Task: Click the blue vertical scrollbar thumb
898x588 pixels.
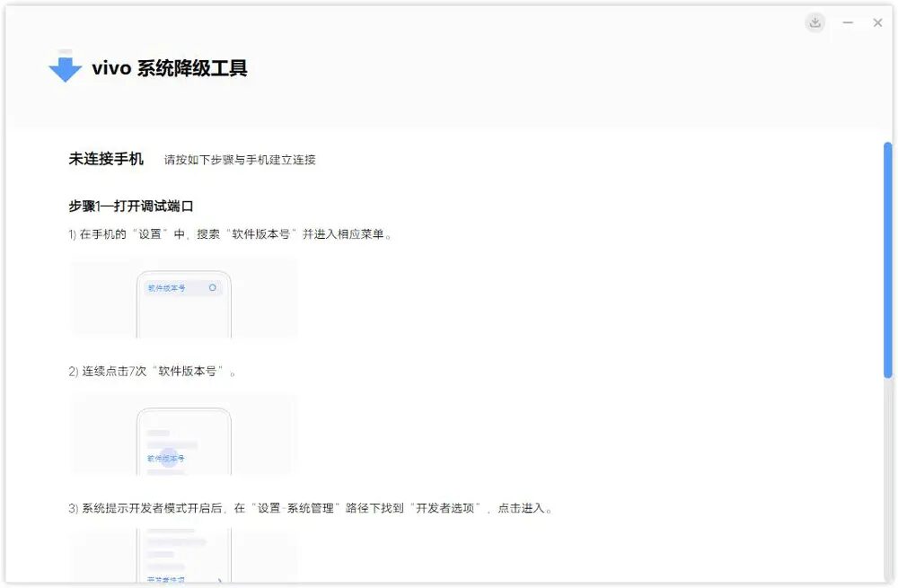Action: pyautogui.click(x=888, y=260)
